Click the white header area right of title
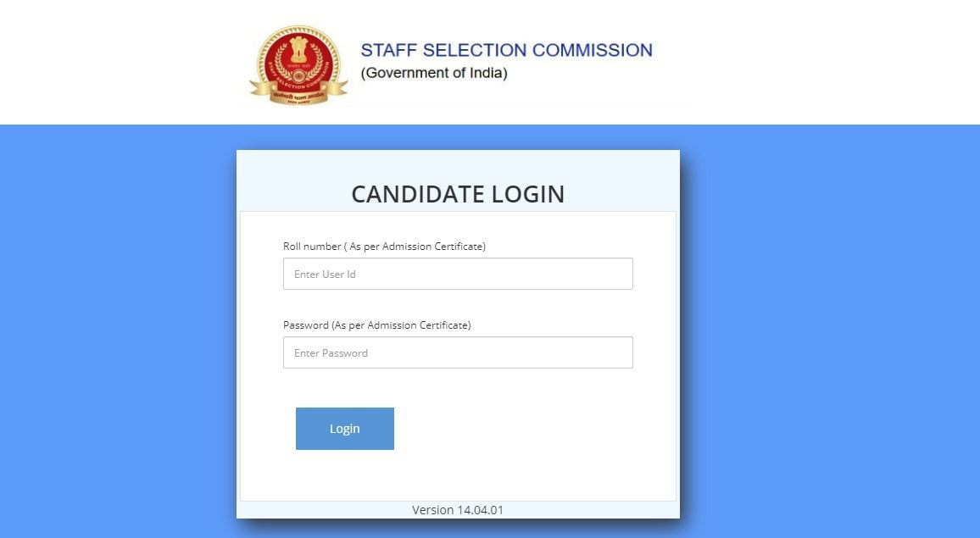980x538 pixels. (x=814, y=61)
